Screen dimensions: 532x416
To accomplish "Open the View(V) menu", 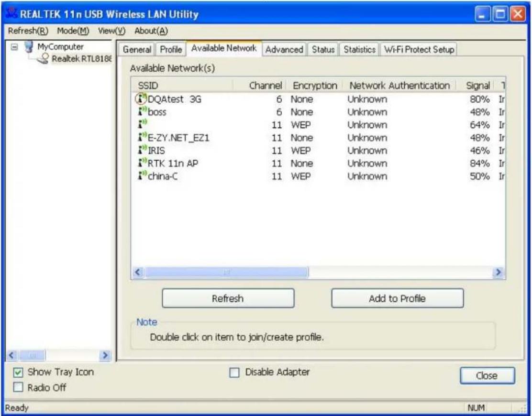I will pos(111,31).
